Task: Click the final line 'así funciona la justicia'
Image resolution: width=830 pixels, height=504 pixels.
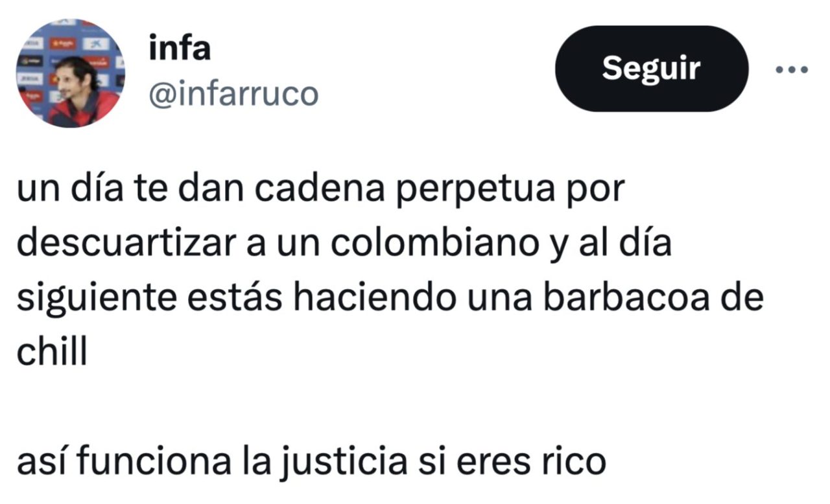Action: [311, 462]
